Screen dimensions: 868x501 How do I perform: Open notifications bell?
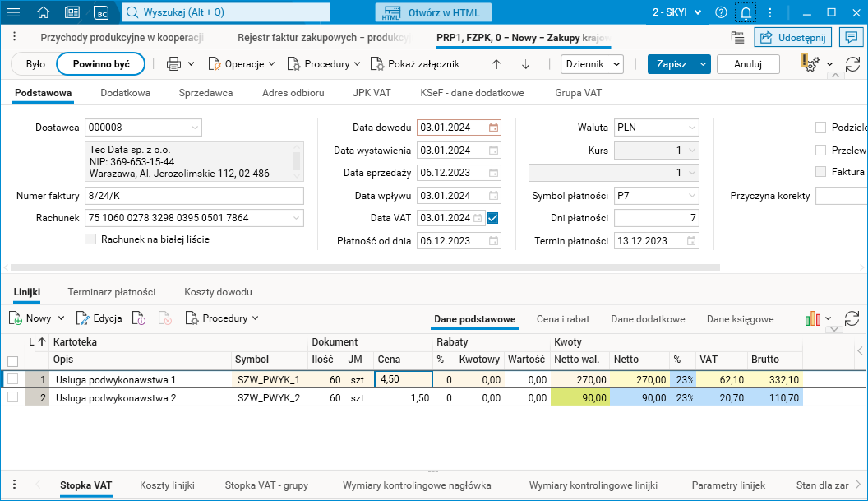tap(746, 12)
